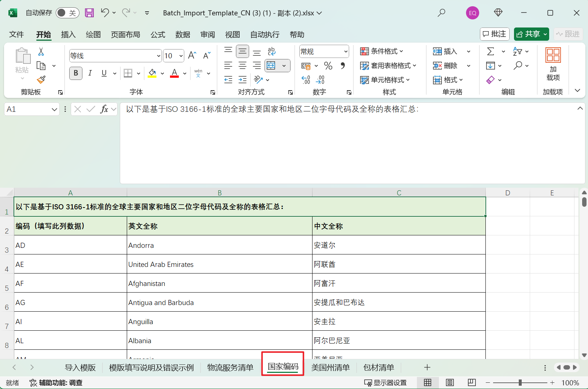
Task: Click the comma style icon
Action: click(x=343, y=66)
